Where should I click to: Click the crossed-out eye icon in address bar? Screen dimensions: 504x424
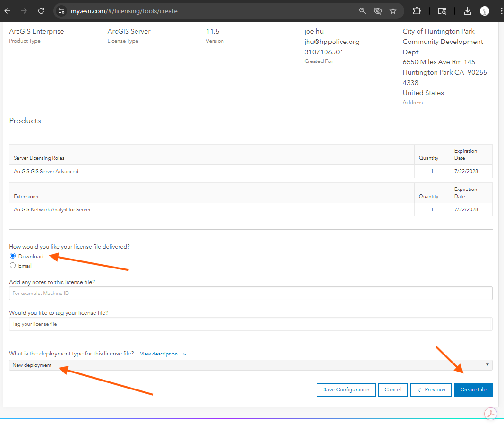point(378,11)
